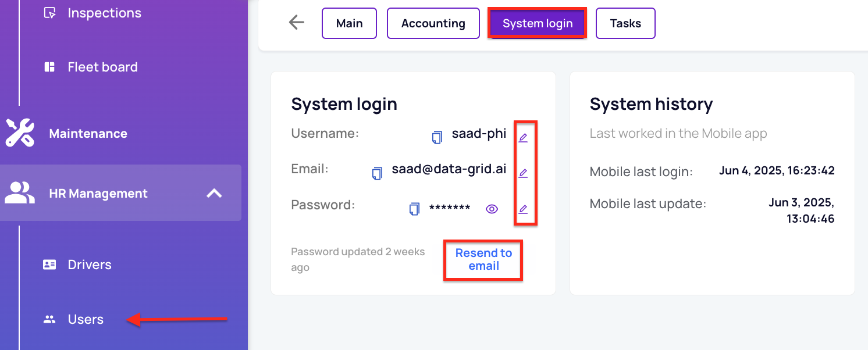Viewport: 868px width, 350px height.
Task: Collapse the HR Management section chevron
Action: [x=215, y=193]
